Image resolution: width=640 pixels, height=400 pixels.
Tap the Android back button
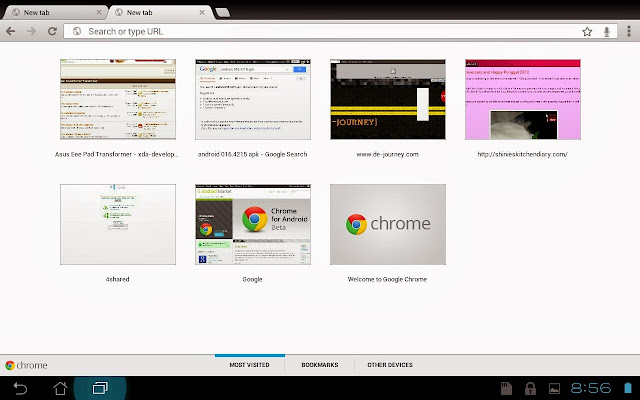pyautogui.click(x=20, y=388)
